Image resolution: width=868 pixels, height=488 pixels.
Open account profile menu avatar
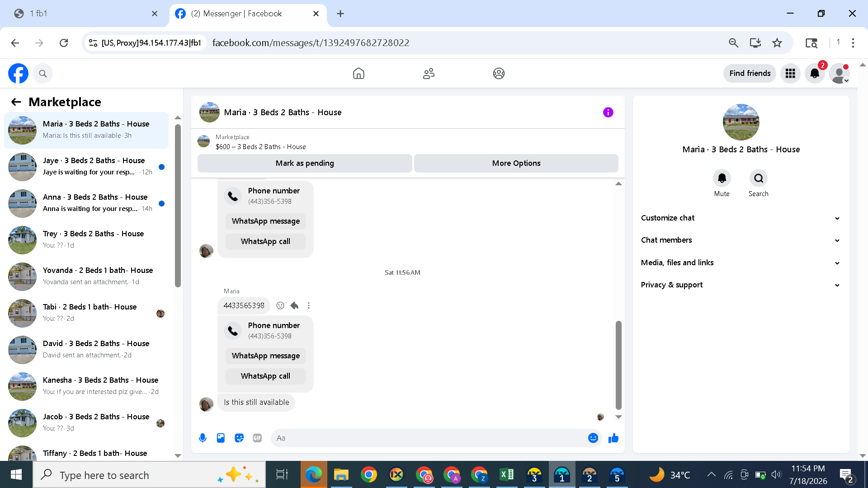click(x=840, y=73)
